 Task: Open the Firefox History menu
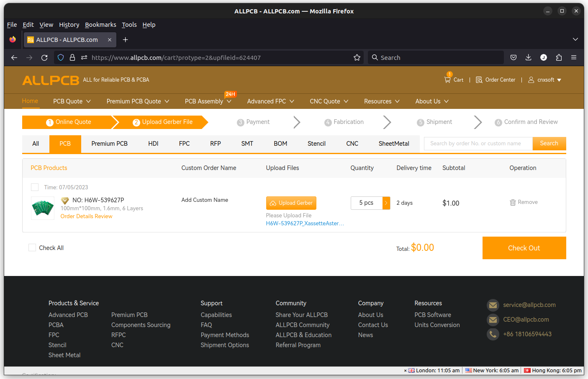pos(69,25)
